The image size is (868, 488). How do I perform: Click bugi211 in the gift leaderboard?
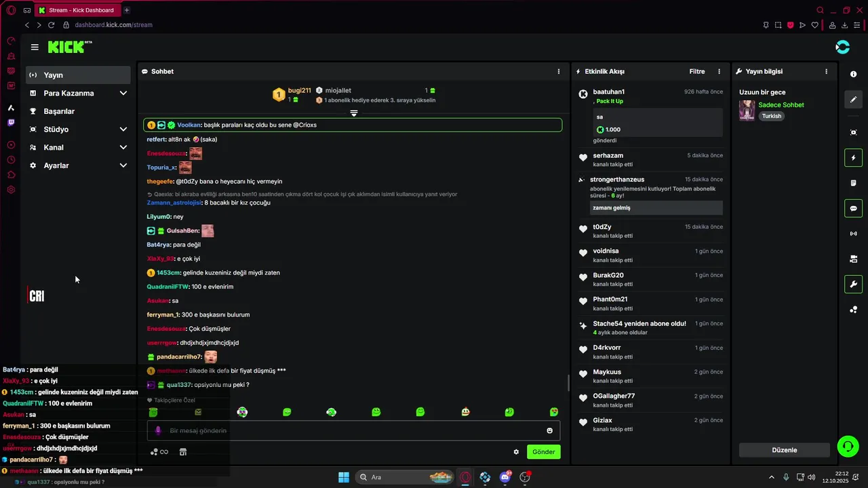(x=299, y=90)
